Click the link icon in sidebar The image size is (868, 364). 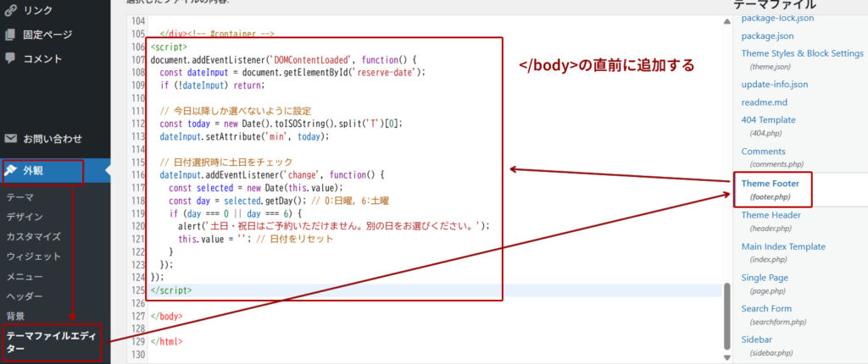tap(10, 10)
